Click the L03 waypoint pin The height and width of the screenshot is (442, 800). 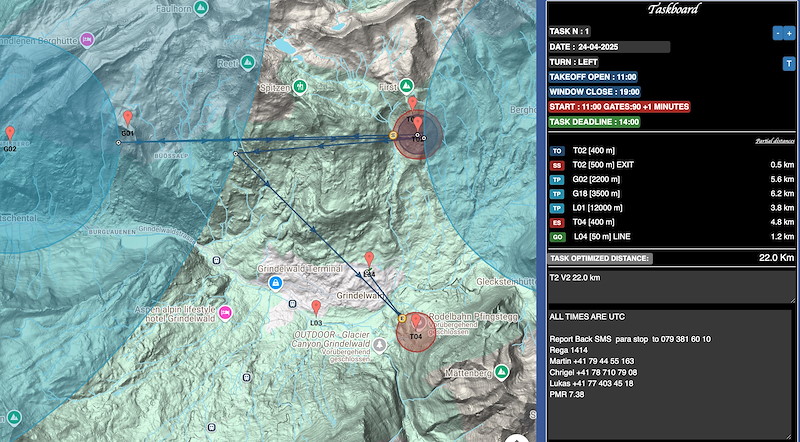pos(316,308)
